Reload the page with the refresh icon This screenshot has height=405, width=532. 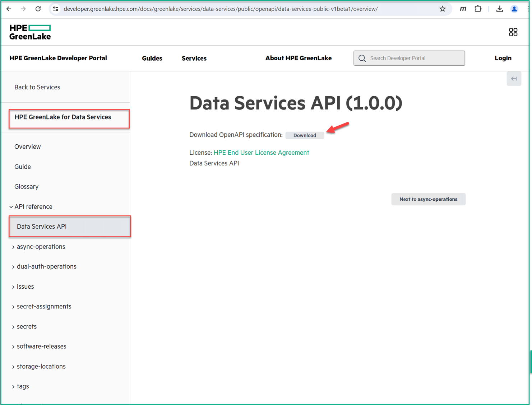(x=38, y=9)
